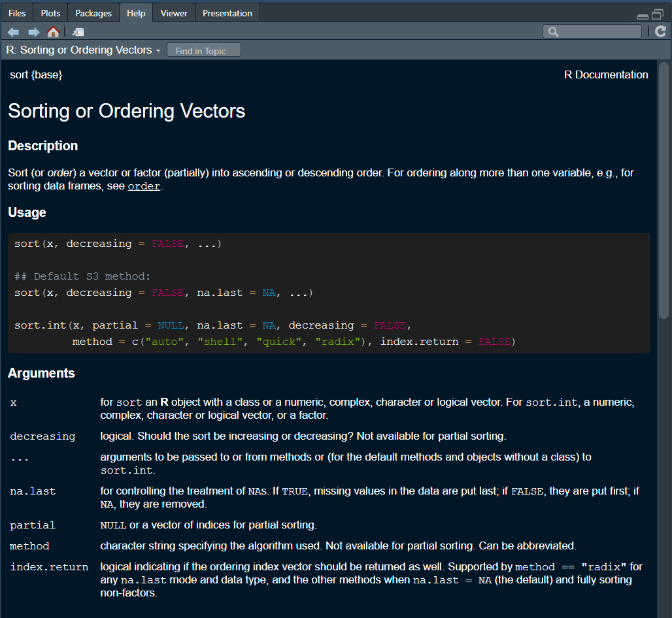
Task: Click the Find in Topic field
Action: (x=204, y=51)
